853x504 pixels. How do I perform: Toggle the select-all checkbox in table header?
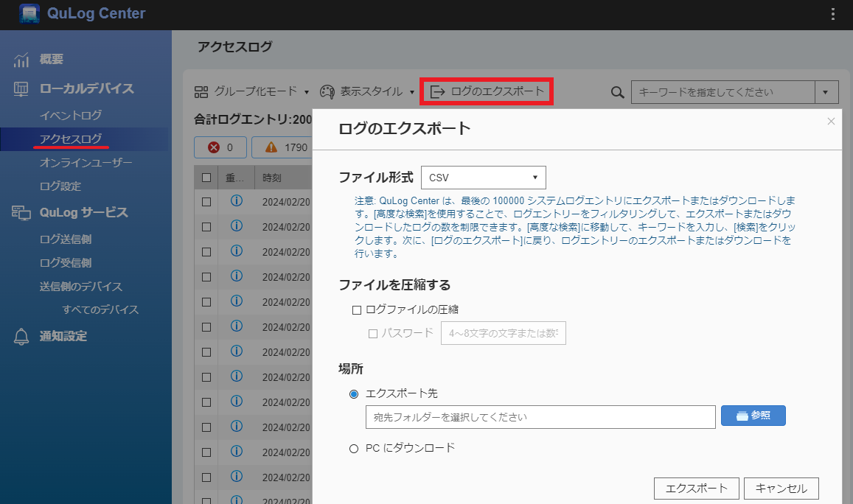pyautogui.click(x=206, y=178)
